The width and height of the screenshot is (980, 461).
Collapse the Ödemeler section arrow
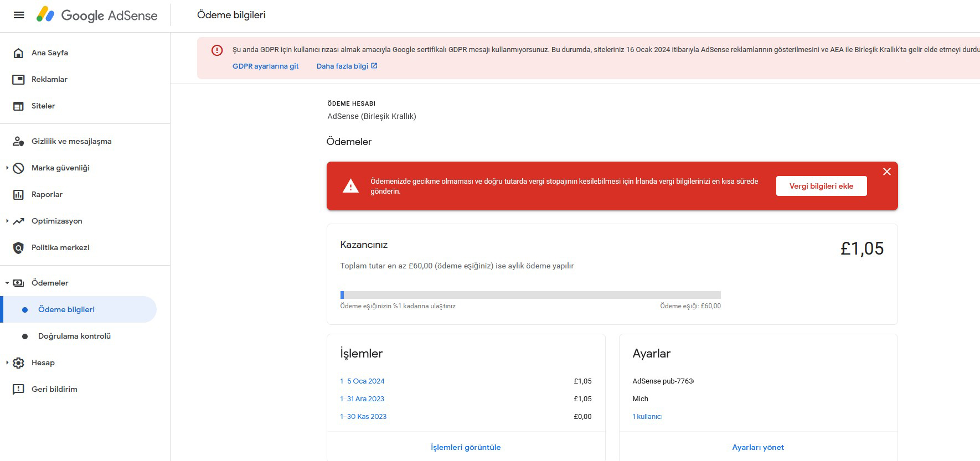7,283
